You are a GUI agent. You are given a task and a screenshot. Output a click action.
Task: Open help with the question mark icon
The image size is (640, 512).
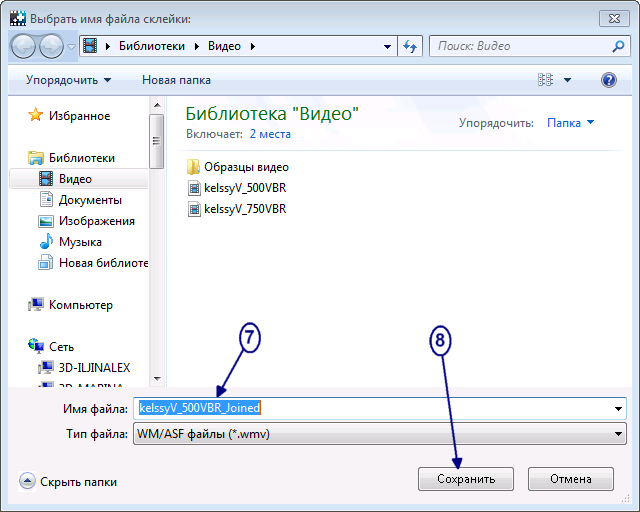click(x=609, y=80)
